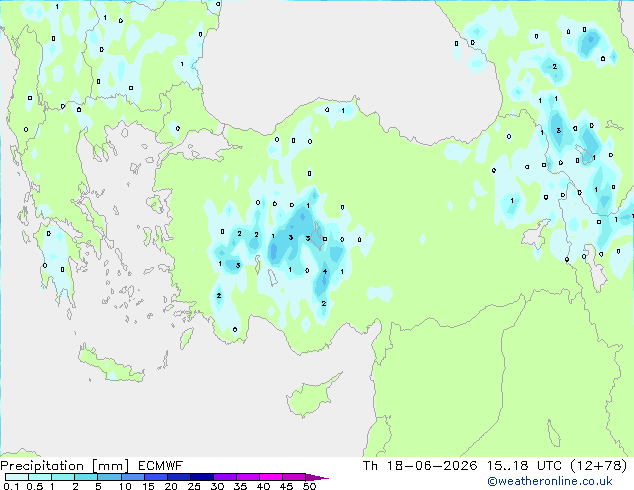
Task: Click the precipitation value '4' over Turkey
Action: [x=325, y=271]
